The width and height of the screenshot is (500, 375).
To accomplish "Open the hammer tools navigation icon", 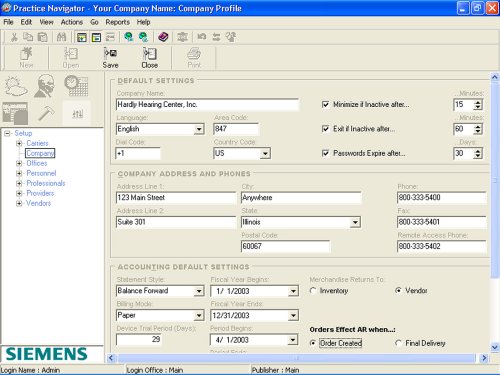I will coord(46,113).
